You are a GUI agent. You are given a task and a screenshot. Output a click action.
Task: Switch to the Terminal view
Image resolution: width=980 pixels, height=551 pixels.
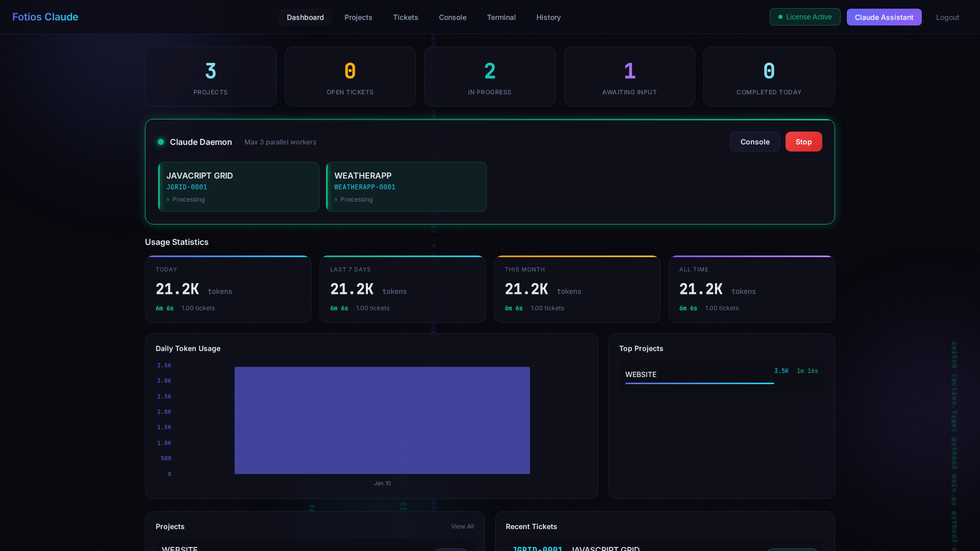pos(501,17)
